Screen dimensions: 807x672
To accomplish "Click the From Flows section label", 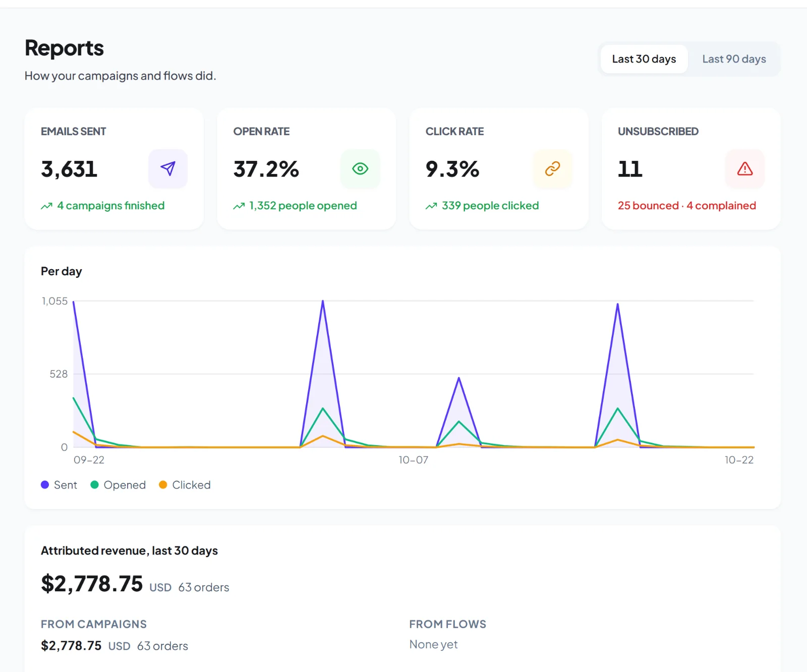I will click(x=448, y=624).
